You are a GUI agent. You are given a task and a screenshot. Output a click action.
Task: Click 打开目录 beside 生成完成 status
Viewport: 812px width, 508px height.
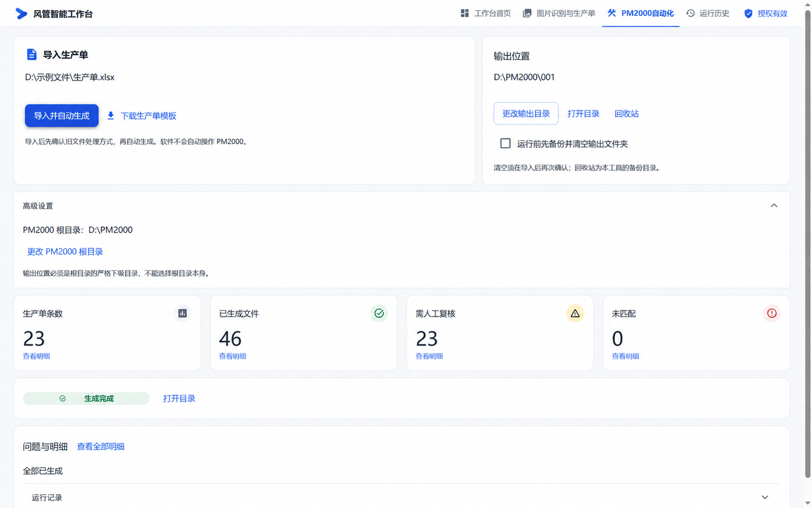coord(179,398)
